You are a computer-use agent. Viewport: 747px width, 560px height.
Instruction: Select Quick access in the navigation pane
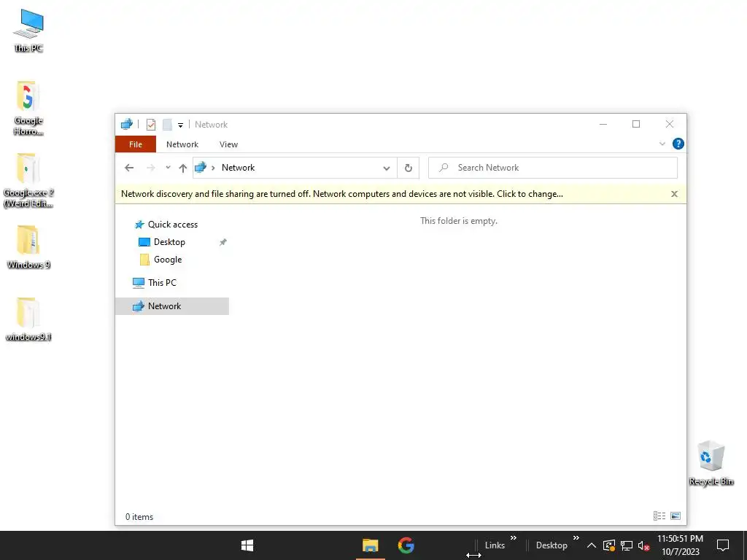point(172,225)
